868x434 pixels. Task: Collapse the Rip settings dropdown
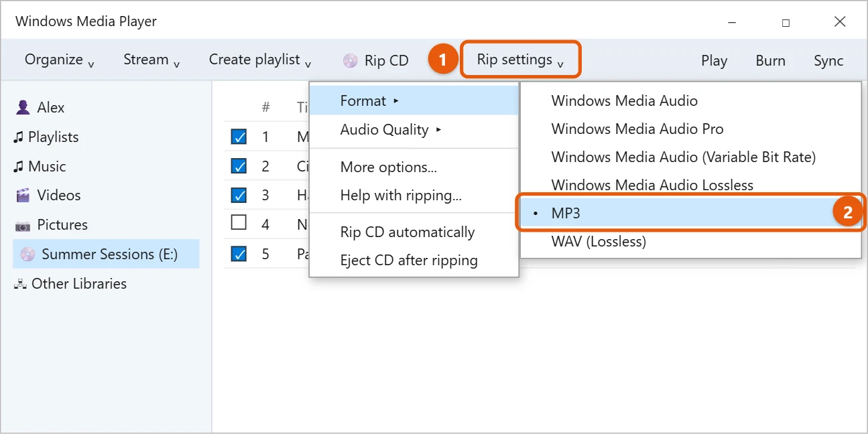[x=520, y=60]
